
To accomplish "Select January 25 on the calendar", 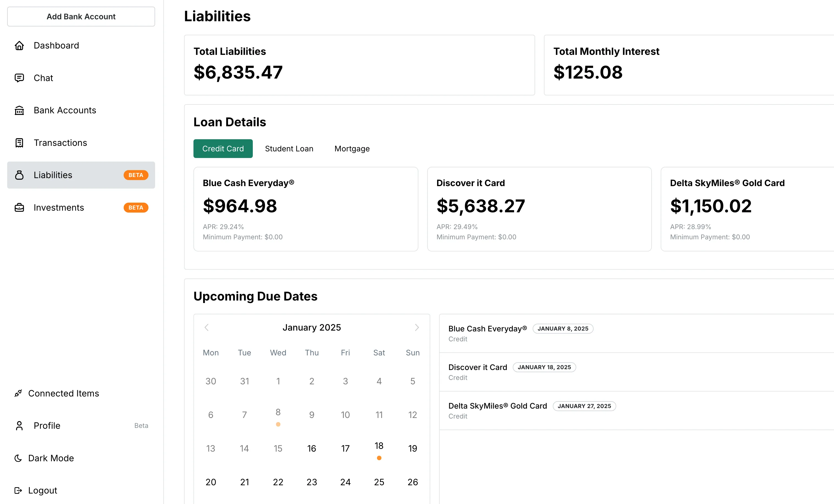I will tap(379, 482).
